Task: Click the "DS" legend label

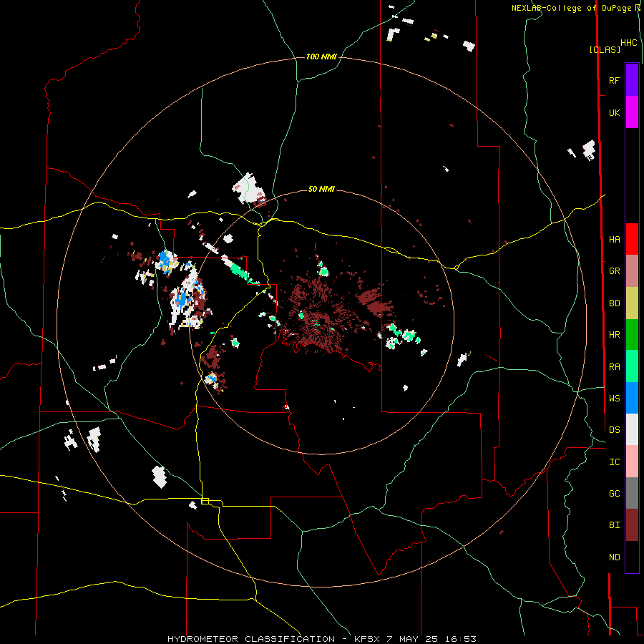Action: point(614,430)
